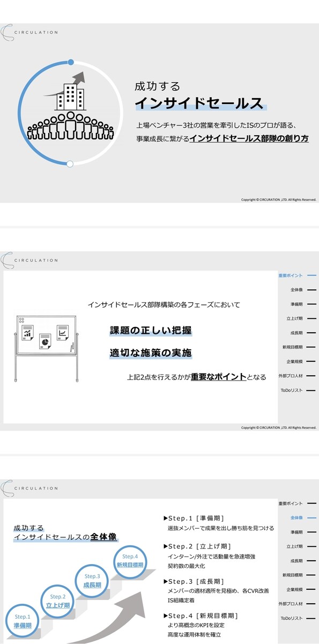319x644 pixels.
Task: Click the line インサイドセールス部隊構築の各フェーズにおいて
Action: click(164, 305)
